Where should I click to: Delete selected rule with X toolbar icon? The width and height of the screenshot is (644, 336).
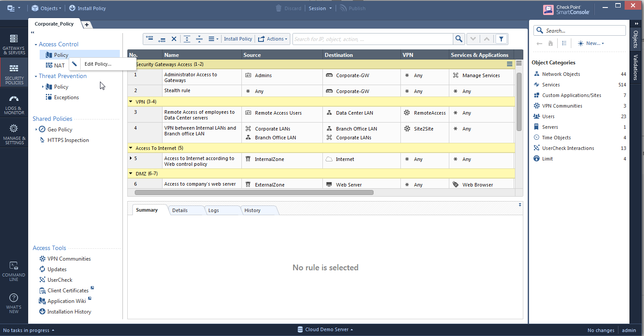click(x=174, y=39)
